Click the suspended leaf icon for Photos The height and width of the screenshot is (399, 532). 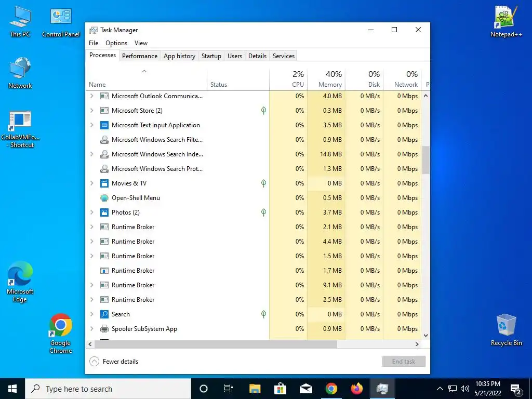click(263, 212)
